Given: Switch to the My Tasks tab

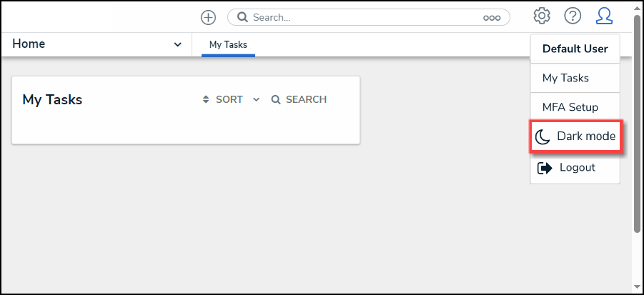Looking at the screenshot, I should click(x=228, y=44).
